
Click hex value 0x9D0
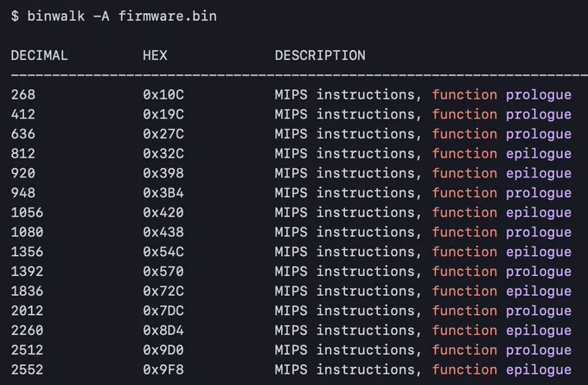pyautogui.click(x=163, y=350)
